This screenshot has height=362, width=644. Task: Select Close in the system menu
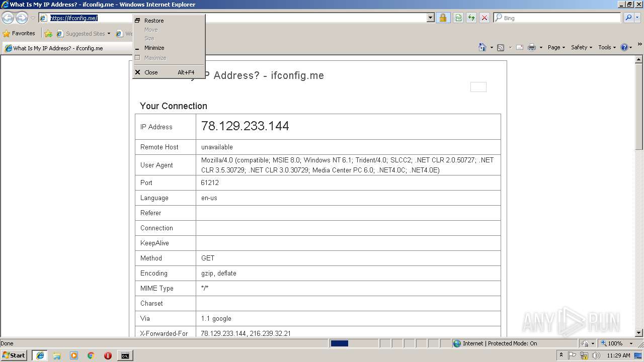pos(169,72)
